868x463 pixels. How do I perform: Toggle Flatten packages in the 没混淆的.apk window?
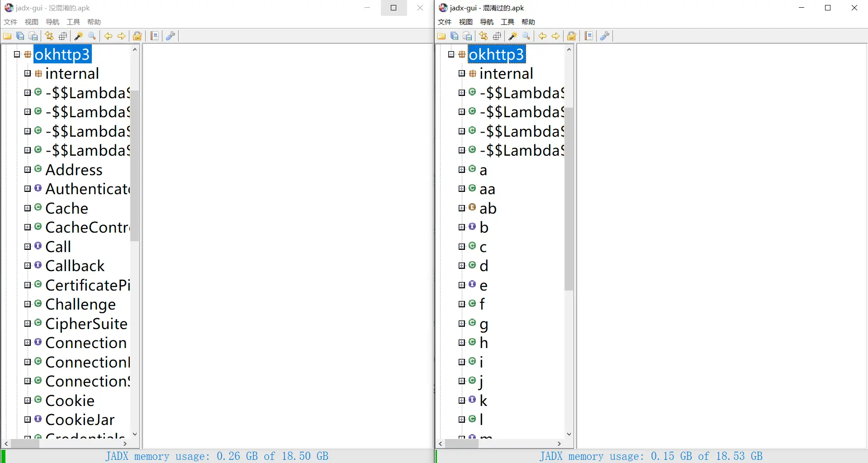coord(63,36)
